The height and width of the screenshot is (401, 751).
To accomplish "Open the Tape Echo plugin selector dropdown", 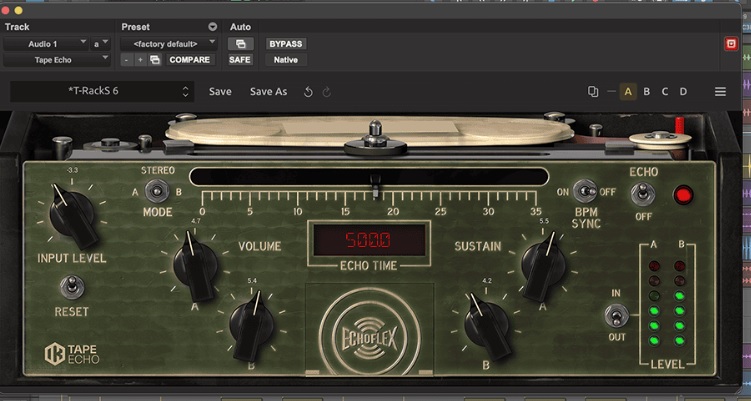I will 57,60.
